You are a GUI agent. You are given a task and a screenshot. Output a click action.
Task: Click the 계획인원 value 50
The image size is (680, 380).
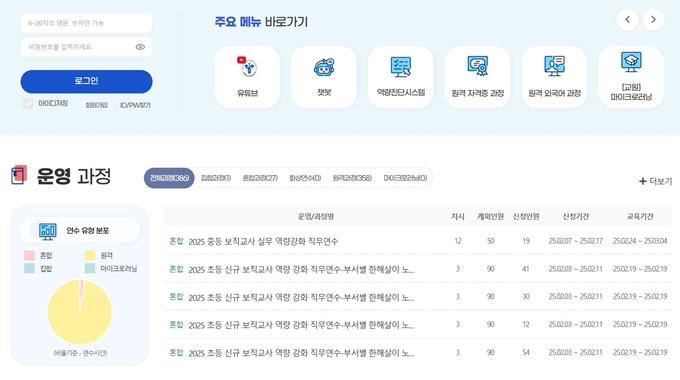pyautogui.click(x=490, y=241)
